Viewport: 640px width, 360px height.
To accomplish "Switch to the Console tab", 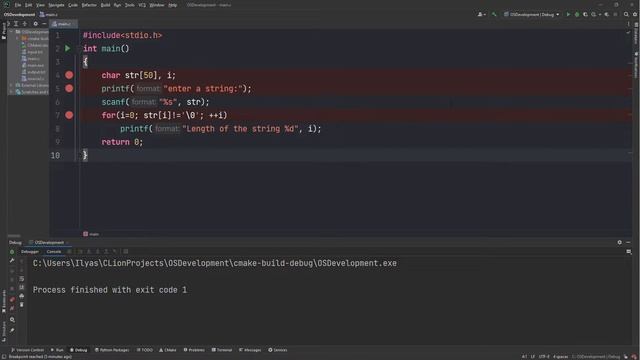I will pos(53,251).
